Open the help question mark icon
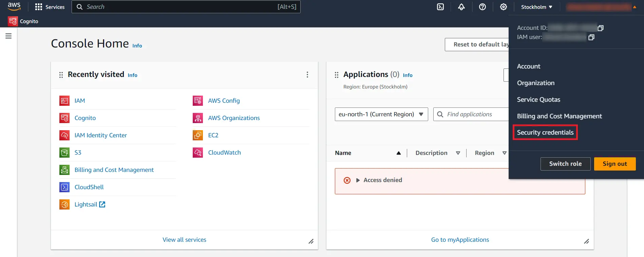The height and width of the screenshot is (257, 644). pos(482,7)
